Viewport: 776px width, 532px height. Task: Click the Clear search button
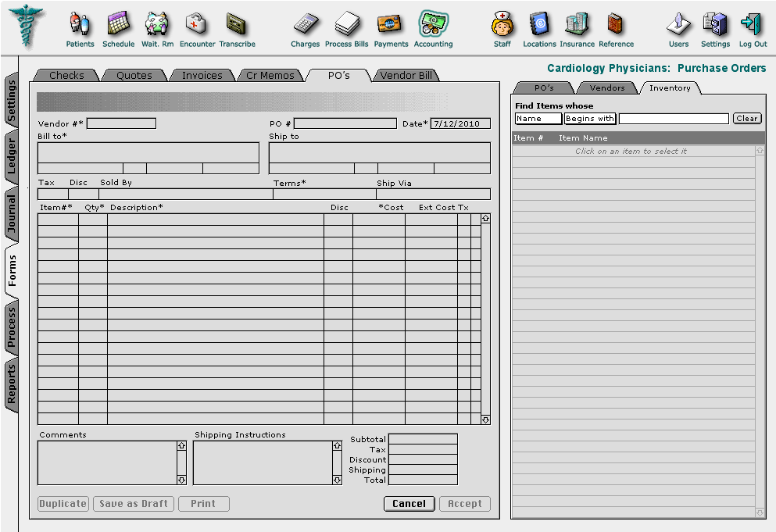(x=747, y=118)
